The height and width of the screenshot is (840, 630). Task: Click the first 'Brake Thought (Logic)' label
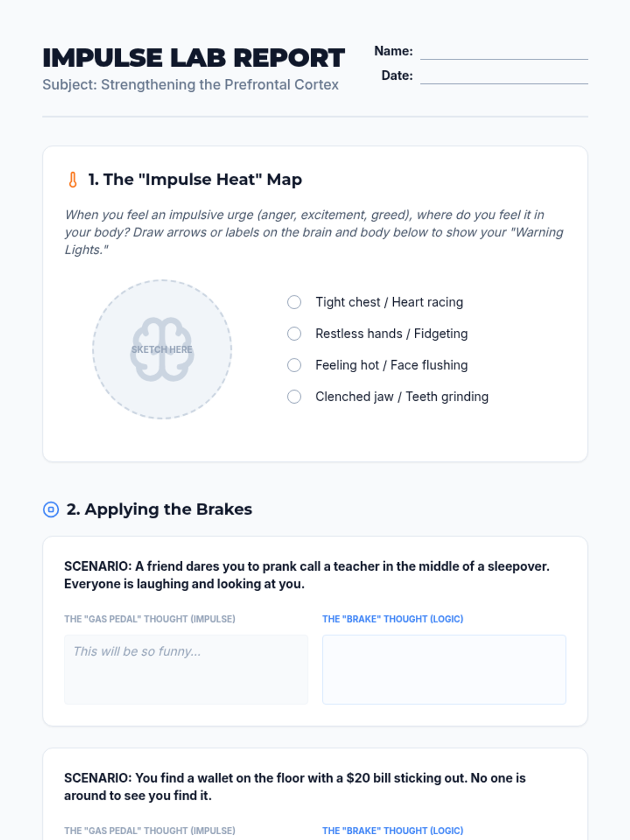click(x=393, y=619)
